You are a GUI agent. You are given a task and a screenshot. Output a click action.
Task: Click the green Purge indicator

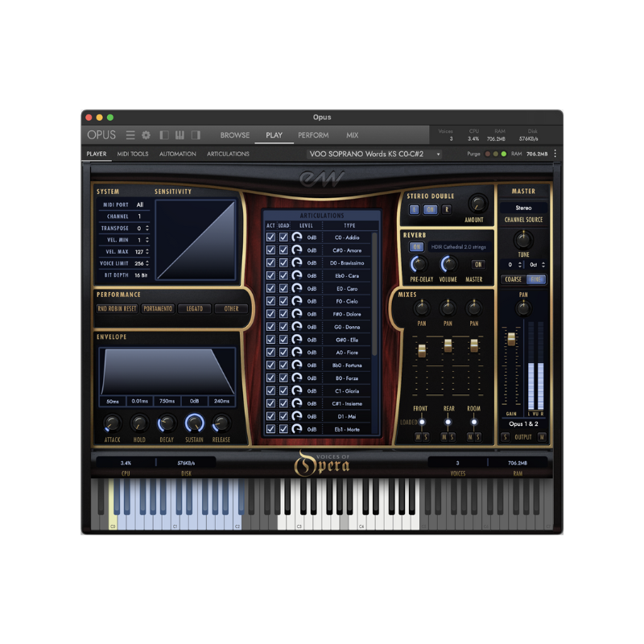[x=504, y=154]
